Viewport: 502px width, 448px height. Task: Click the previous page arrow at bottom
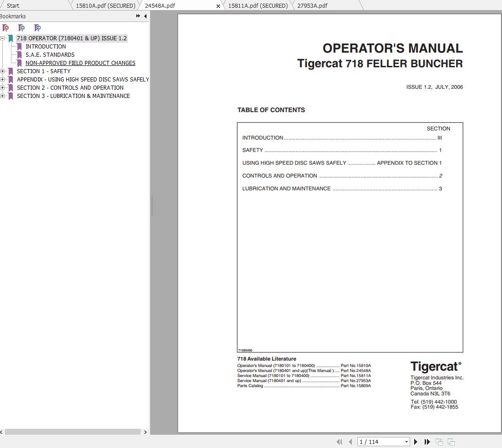pyautogui.click(x=350, y=441)
